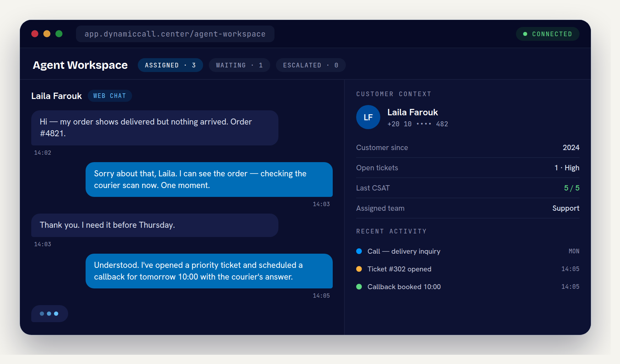
Task: Click the Connected status badge
Action: [548, 34]
